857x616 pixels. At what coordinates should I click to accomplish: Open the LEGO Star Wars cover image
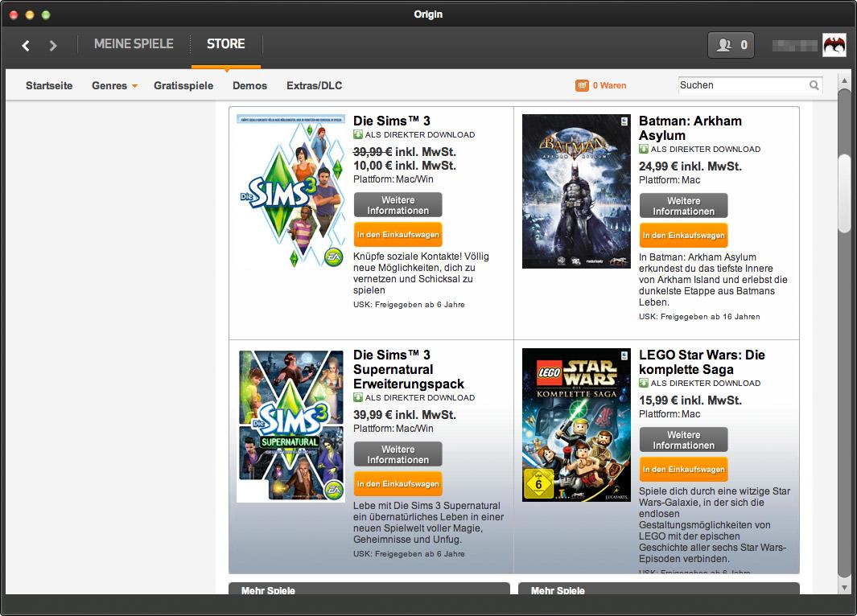[x=577, y=425]
